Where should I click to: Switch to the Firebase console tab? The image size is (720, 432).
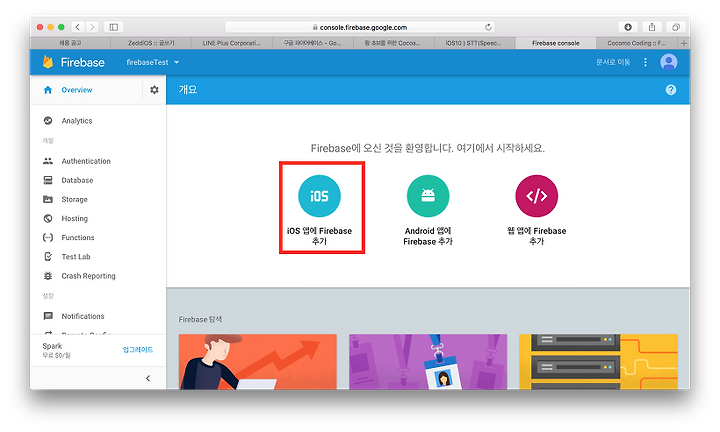(x=556, y=43)
